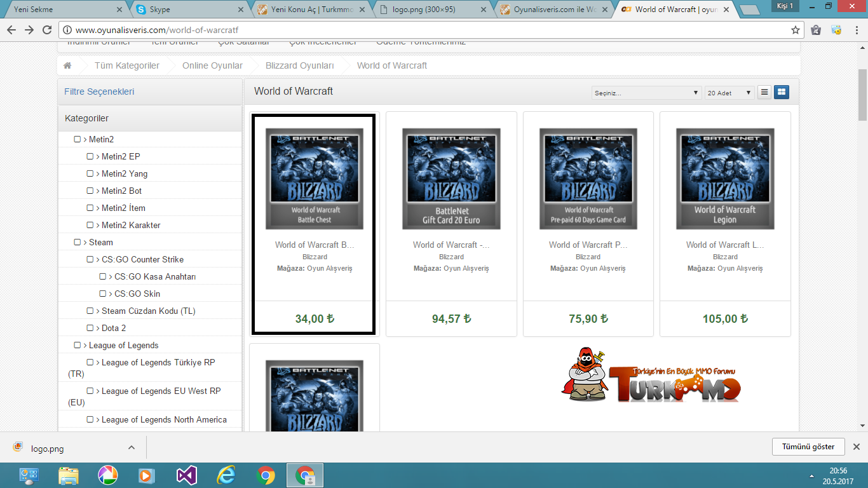
Task: Click the home icon in breadcrumb
Action: tap(67, 65)
